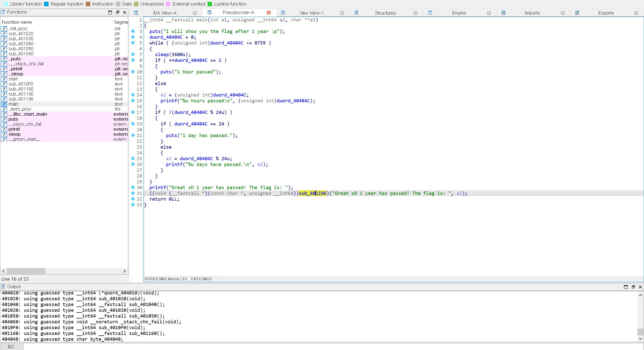The image size is (644, 350).
Task: Toggle breakpoint dot on line 7
Action: (133, 54)
